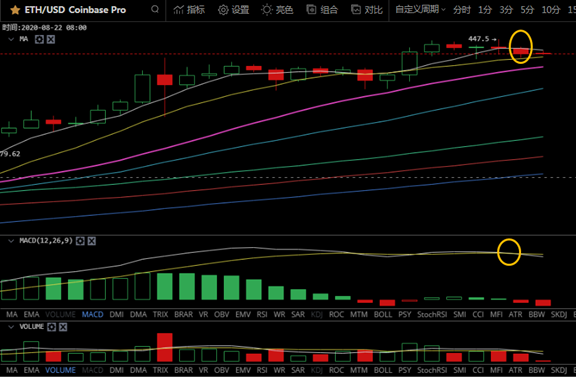Switch middle panel indicator to RSI

(262, 315)
